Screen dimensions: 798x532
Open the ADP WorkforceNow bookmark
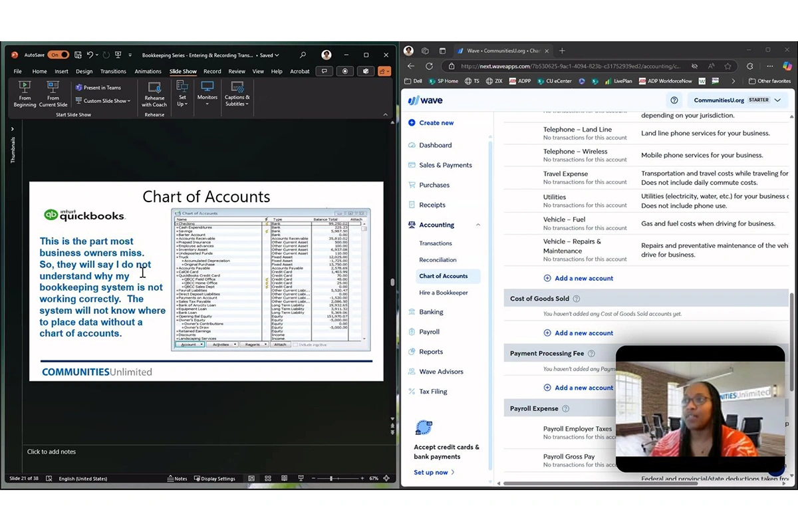tap(665, 81)
